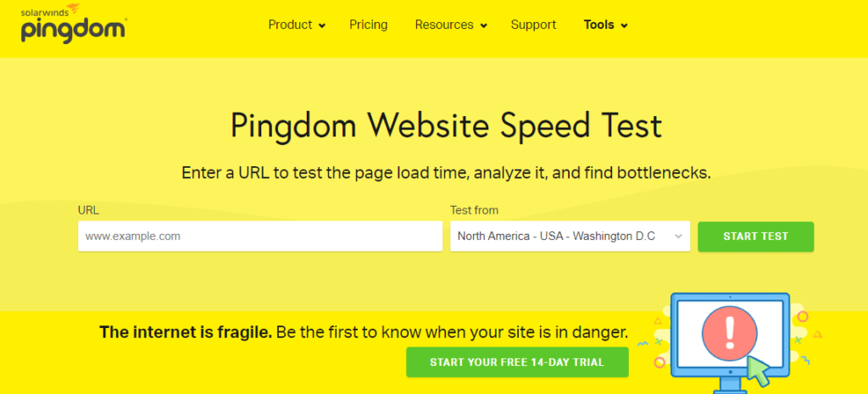Click the green cursor arrow graphic

point(758,370)
